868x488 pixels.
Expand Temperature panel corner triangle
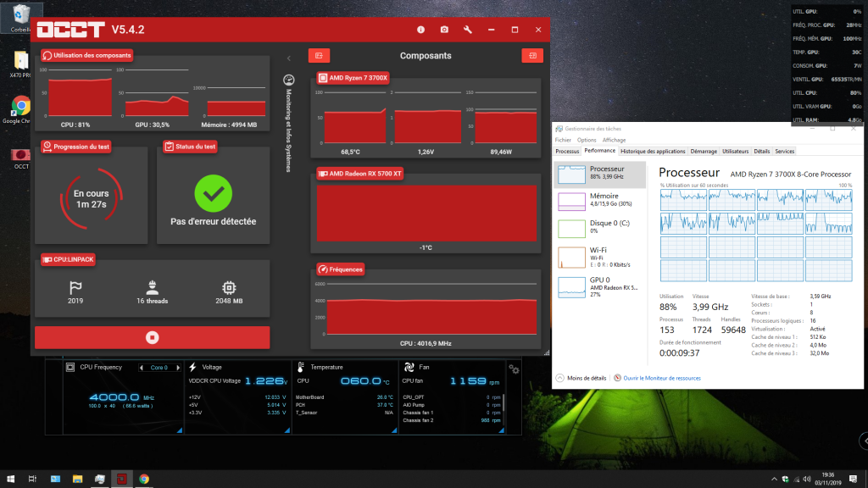point(393,430)
